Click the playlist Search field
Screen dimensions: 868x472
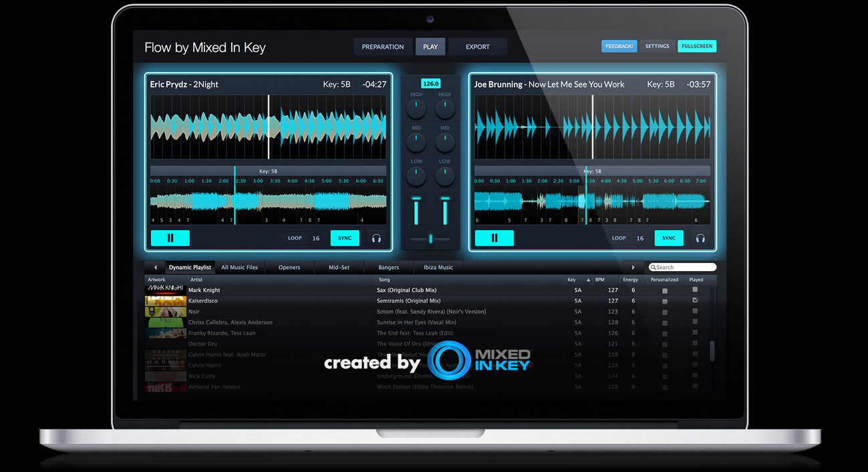683,267
